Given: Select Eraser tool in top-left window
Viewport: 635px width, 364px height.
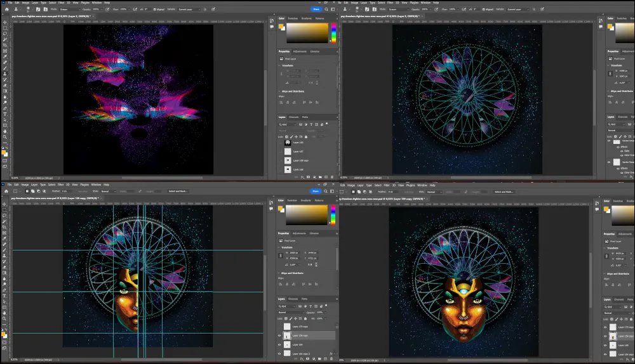Looking at the screenshot, I should click(x=5, y=86).
